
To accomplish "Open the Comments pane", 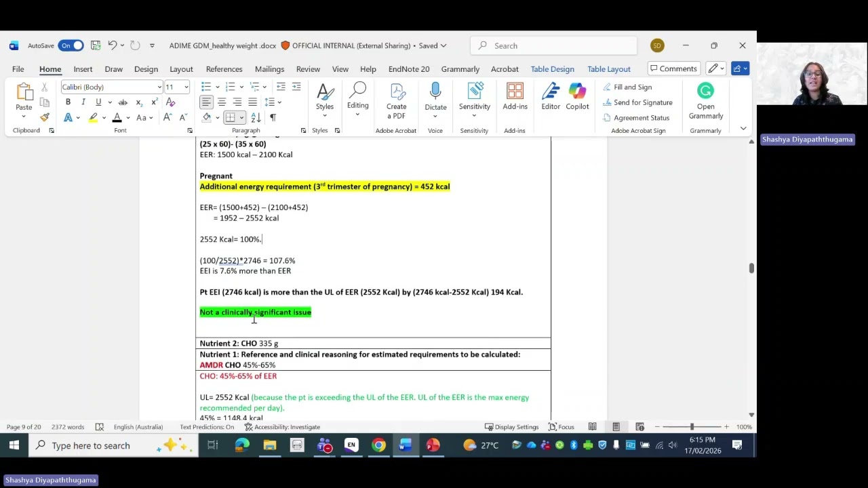I will click(x=673, y=68).
